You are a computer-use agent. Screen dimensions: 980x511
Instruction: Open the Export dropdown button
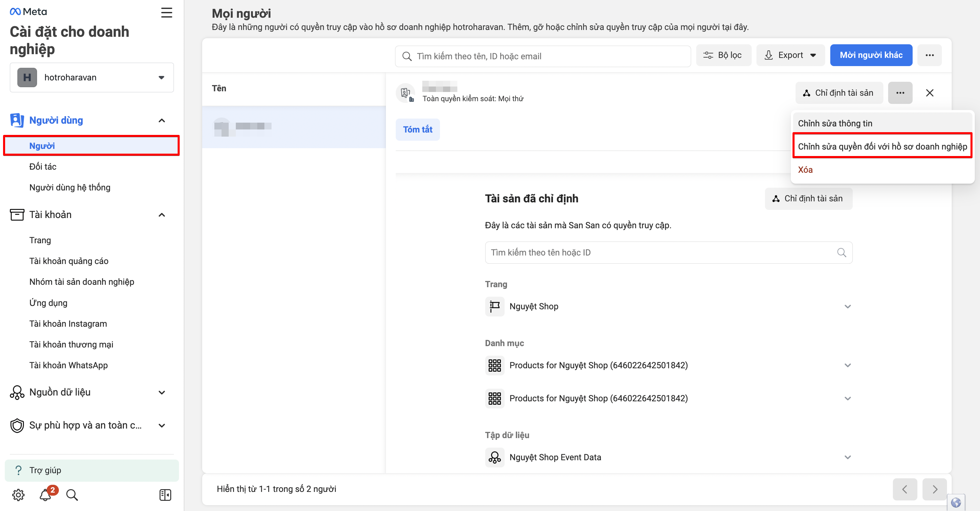(790, 55)
